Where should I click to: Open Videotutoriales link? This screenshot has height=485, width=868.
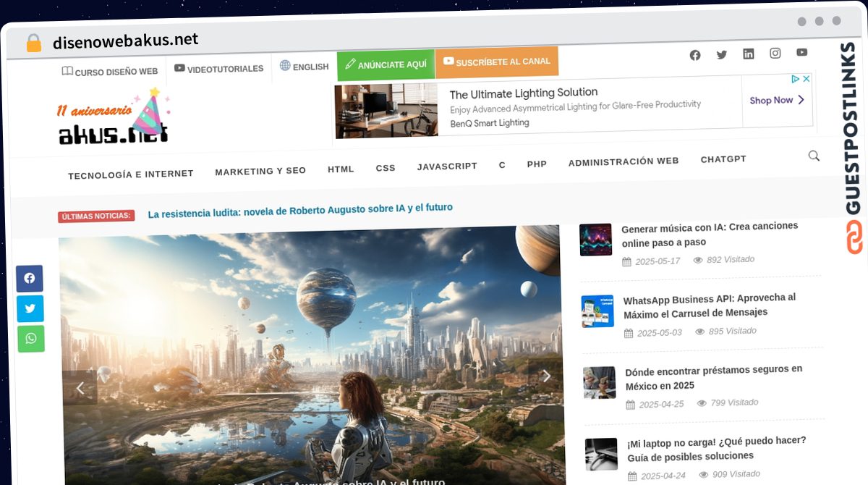(x=218, y=69)
